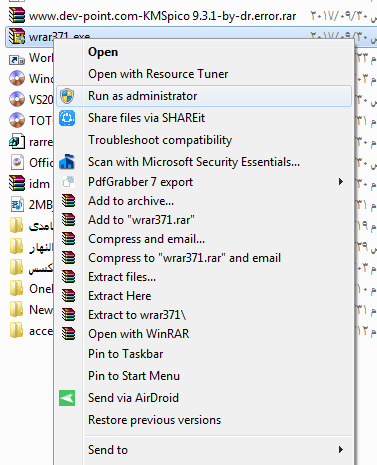Choose Troubleshoot compatibility
This screenshot has width=377, height=465.
(204, 140)
